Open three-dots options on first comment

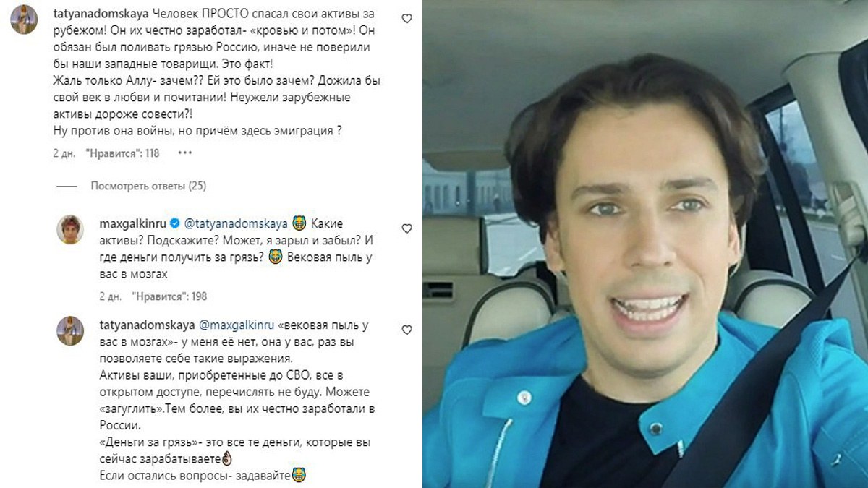(x=185, y=153)
